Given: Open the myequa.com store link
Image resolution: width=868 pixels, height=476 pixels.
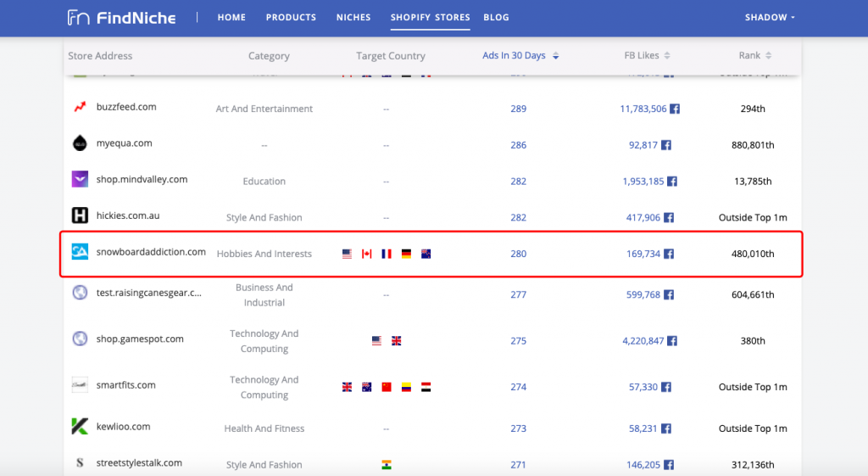Looking at the screenshot, I should click(x=124, y=143).
